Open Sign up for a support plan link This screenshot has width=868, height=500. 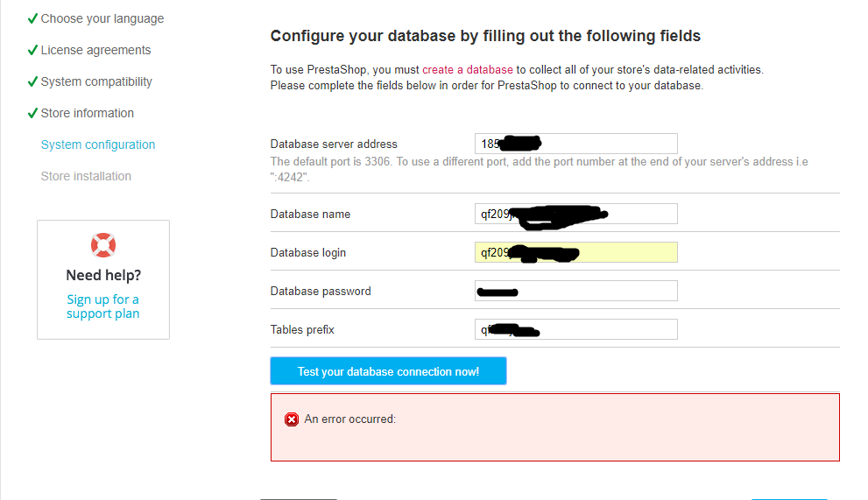coord(103,306)
